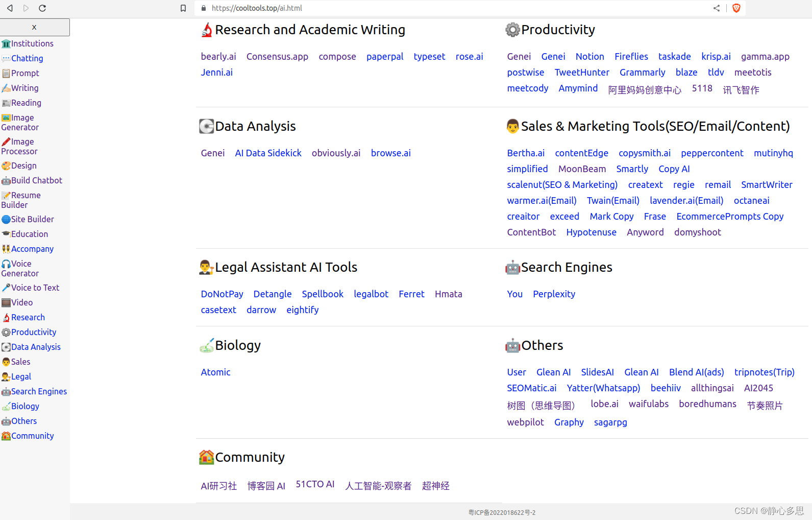Click the Voice to Text microphone icon

[x=6, y=288]
